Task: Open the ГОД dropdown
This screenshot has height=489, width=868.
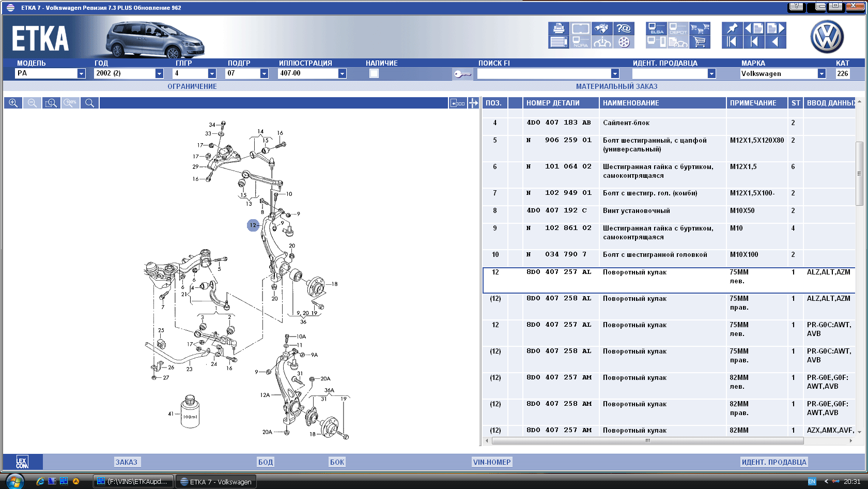Action: 159,73
